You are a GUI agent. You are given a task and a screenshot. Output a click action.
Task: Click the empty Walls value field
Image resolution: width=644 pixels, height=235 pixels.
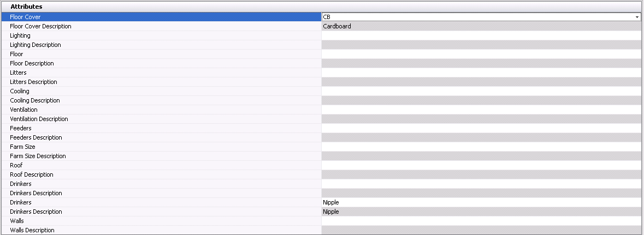pyautogui.click(x=481, y=221)
